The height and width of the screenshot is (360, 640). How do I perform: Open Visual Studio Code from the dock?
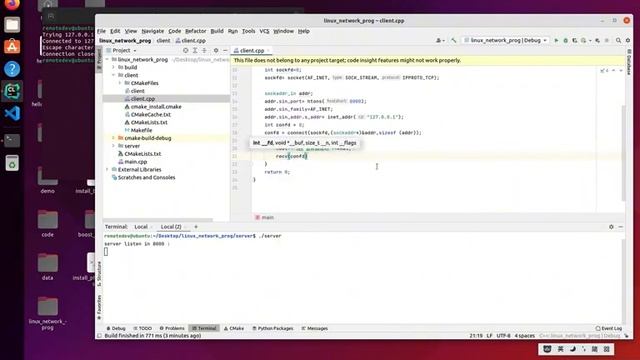[x=12, y=113]
